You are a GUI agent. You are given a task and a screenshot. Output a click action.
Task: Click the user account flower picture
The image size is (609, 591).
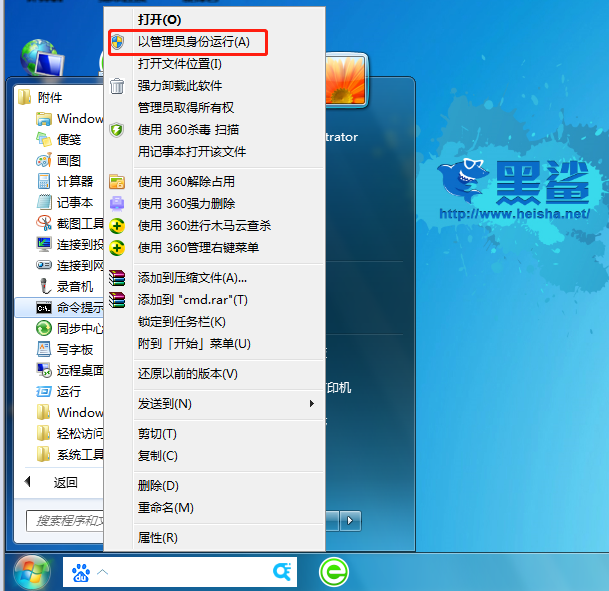point(345,80)
